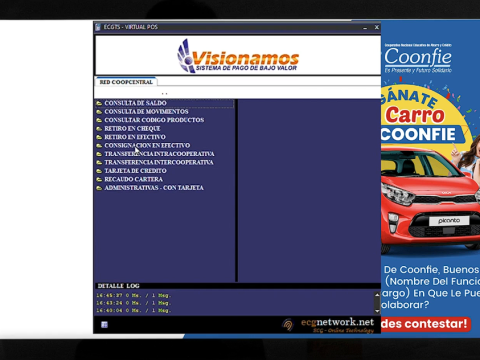The height and width of the screenshot is (360, 480).
Task: Click the folder icon next to Retiro en Cheque
Action: [99, 129]
